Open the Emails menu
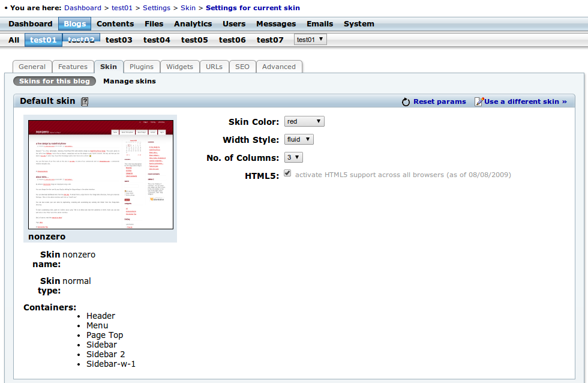Viewport: 588px width, 383px height. (x=319, y=23)
